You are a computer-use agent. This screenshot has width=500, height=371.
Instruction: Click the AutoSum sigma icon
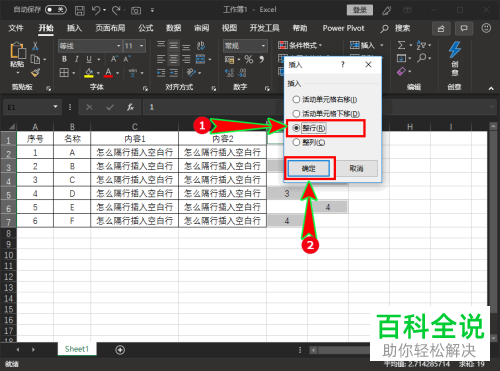click(401, 45)
